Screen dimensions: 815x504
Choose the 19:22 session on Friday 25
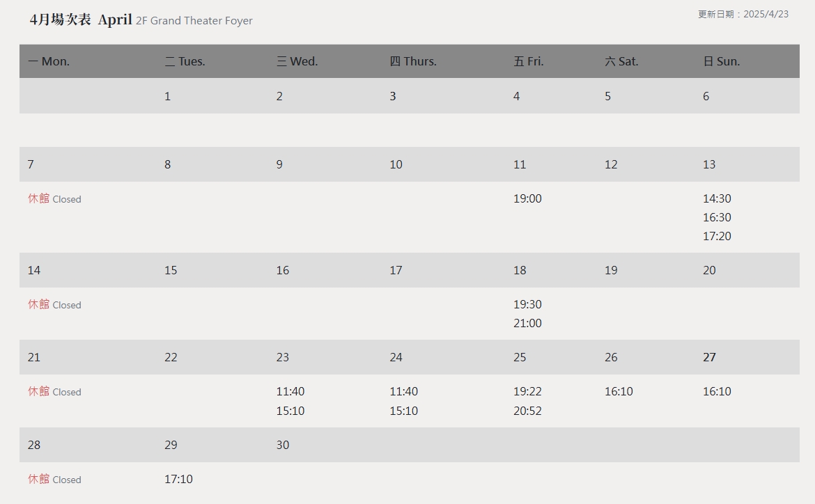pos(527,392)
